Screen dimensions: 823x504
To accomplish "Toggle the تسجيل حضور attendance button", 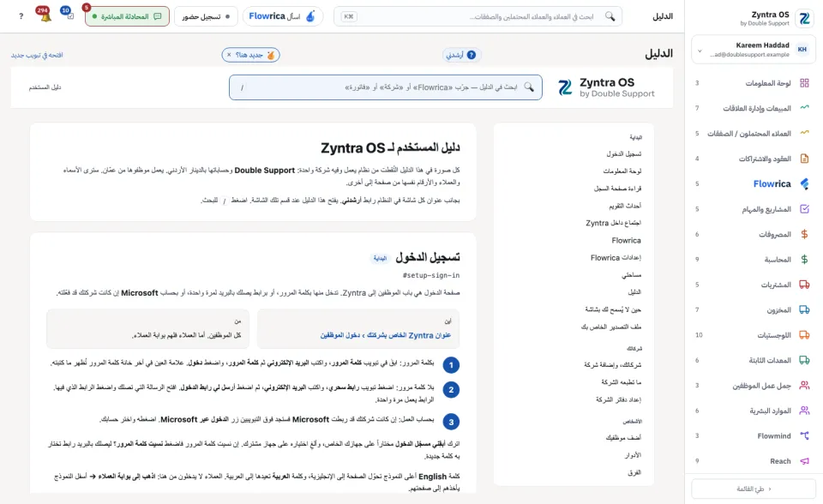I will coord(206,16).
